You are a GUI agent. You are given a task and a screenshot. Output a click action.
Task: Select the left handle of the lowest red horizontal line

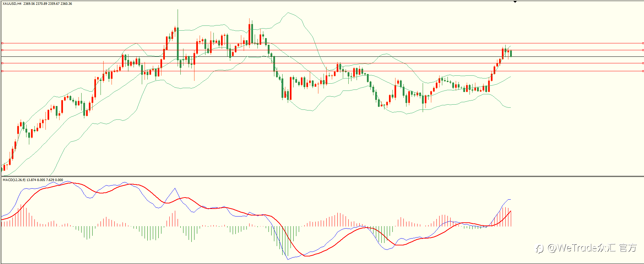pos(2,71)
